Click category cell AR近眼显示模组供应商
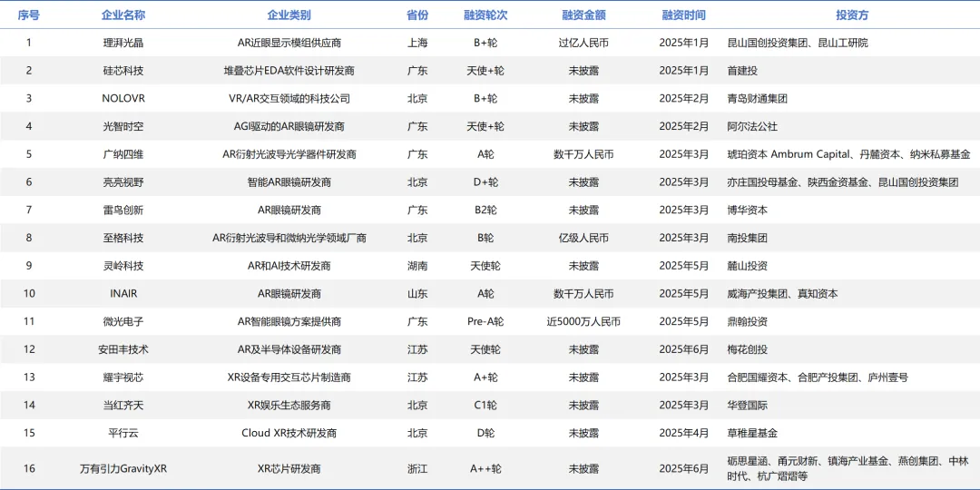Screen dimensions: 980x490 (289, 44)
